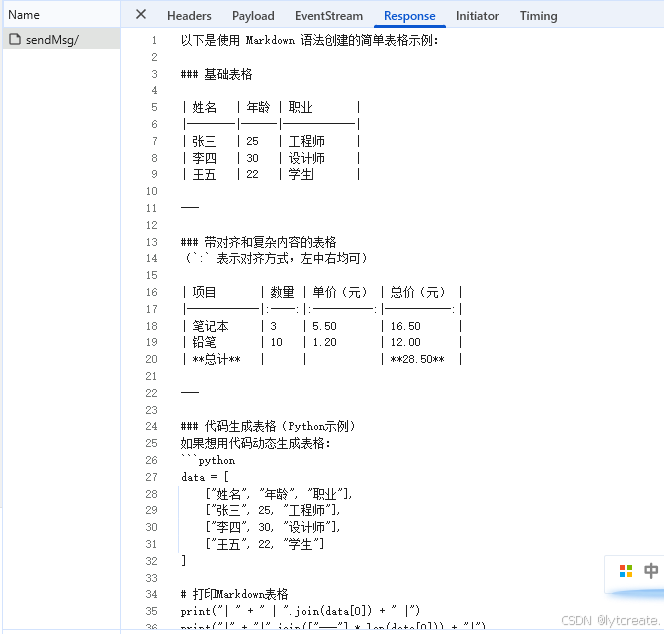This screenshot has width=664, height=634.
Task: Click the header row 姓名 年龄 职业
Action: pos(271,107)
